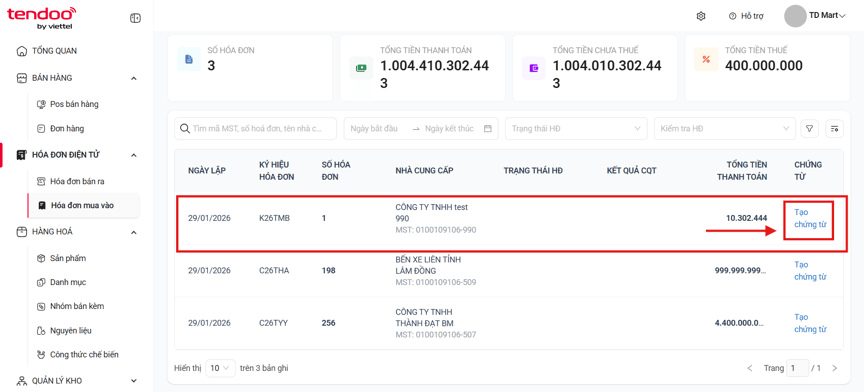Go to the previous page arrow
The width and height of the screenshot is (864, 392).
(x=750, y=368)
